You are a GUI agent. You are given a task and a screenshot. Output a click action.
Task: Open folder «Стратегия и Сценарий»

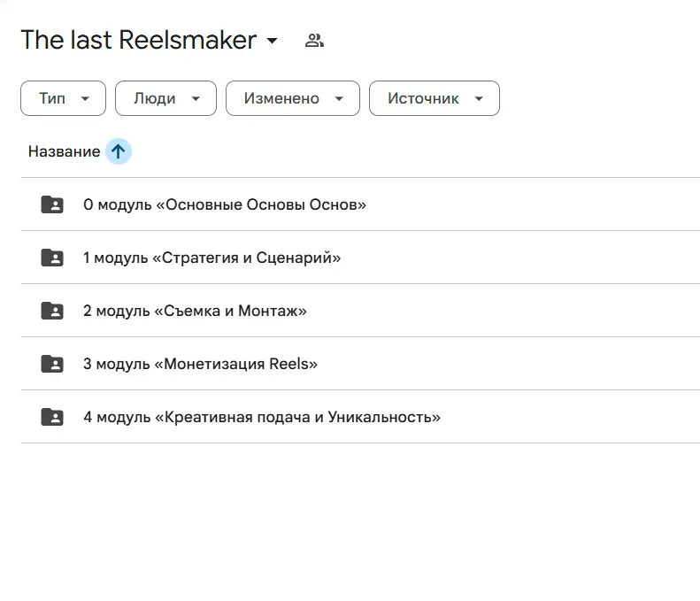click(x=212, y=258)
